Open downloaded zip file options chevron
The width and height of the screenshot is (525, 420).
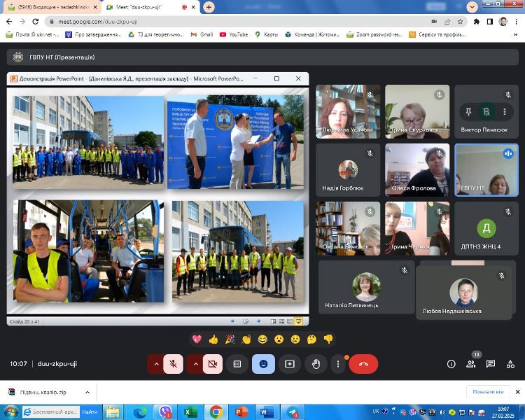tap(87, 392)
